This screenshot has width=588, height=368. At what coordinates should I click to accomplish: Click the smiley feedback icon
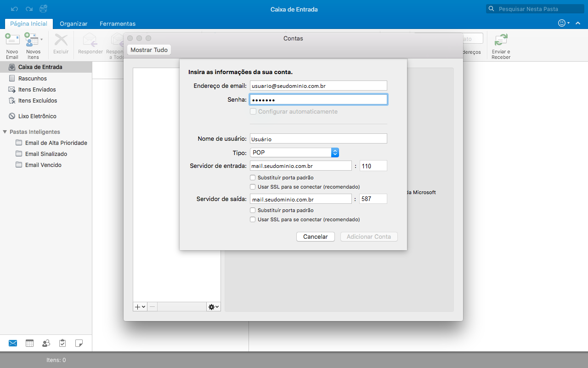click(x=562, y=23)
